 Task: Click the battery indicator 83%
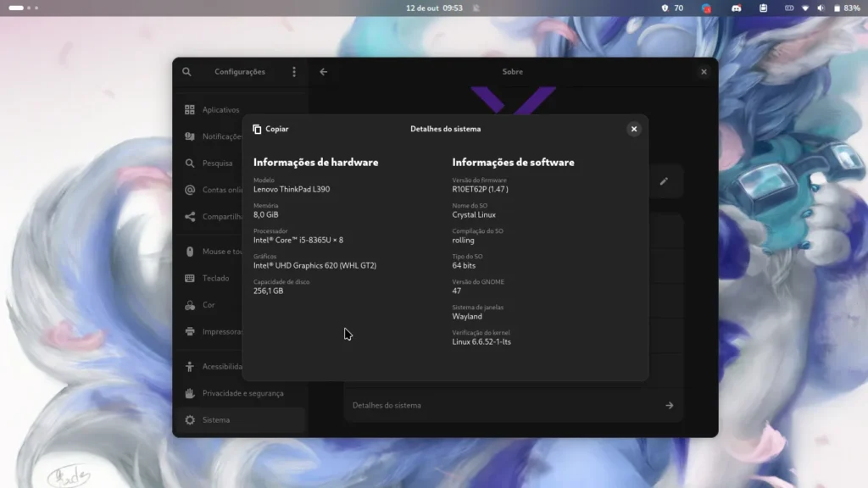coord(847,8)
